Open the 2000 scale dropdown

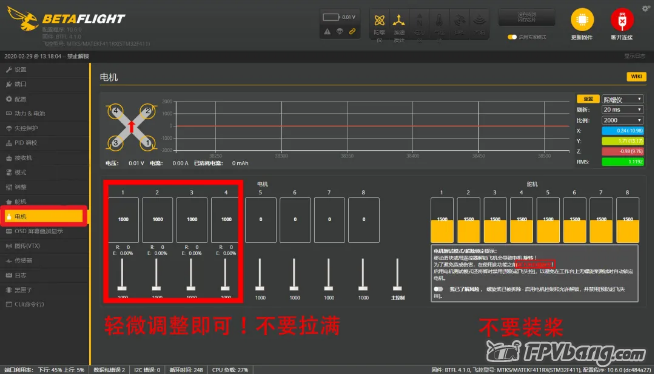622,120
